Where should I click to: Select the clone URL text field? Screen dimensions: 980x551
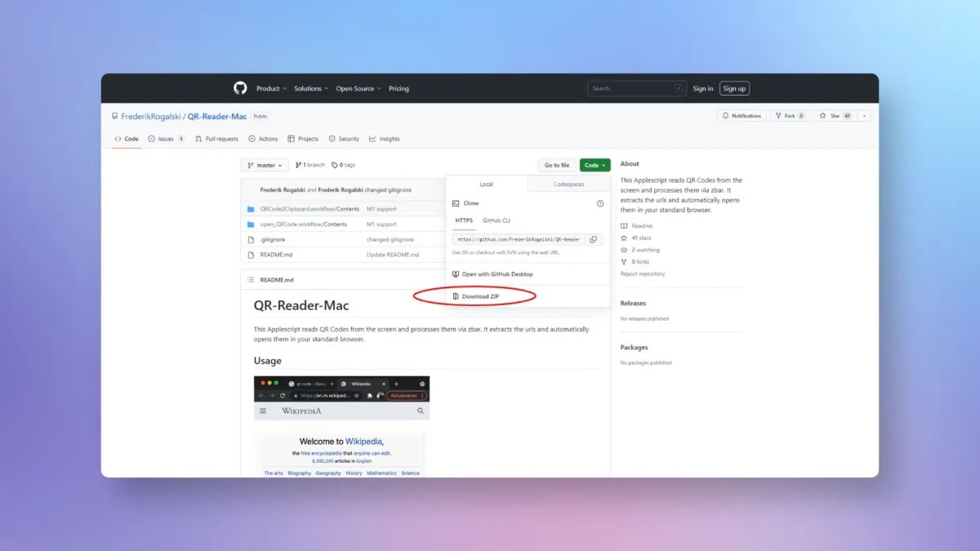519,239
